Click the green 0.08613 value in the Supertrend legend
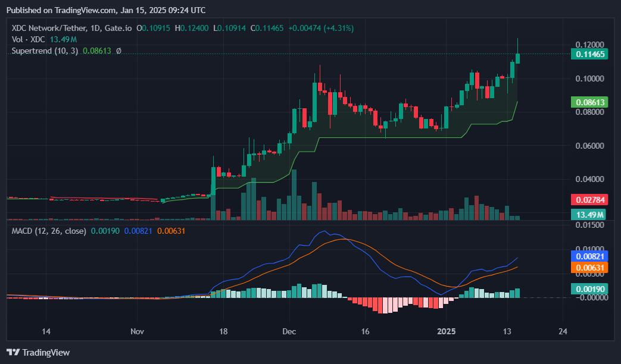This screenshot has width=621, height=364. [97, 51]
